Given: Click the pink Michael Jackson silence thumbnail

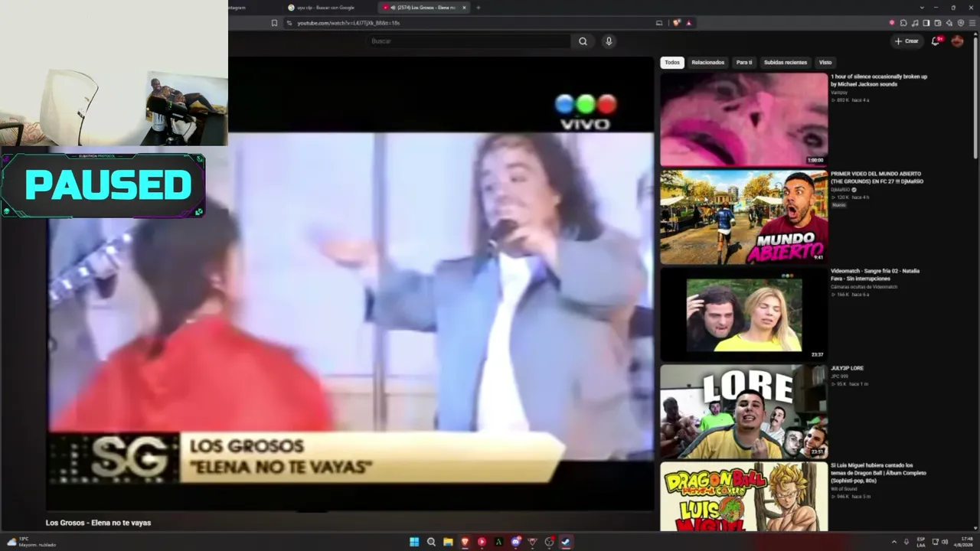Looking at the screenshot, I should (744, 119).
